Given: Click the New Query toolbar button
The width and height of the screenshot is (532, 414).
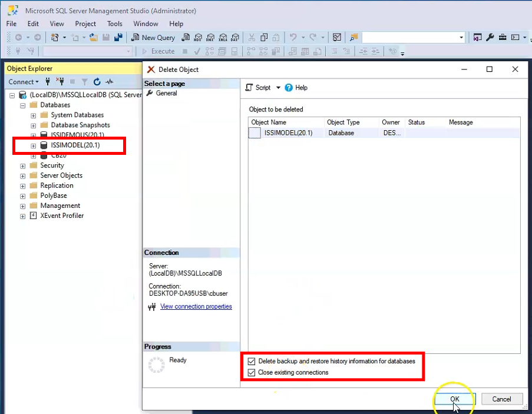Looking at the screenshot, I should pyautogui.click(x=153, y=37).
